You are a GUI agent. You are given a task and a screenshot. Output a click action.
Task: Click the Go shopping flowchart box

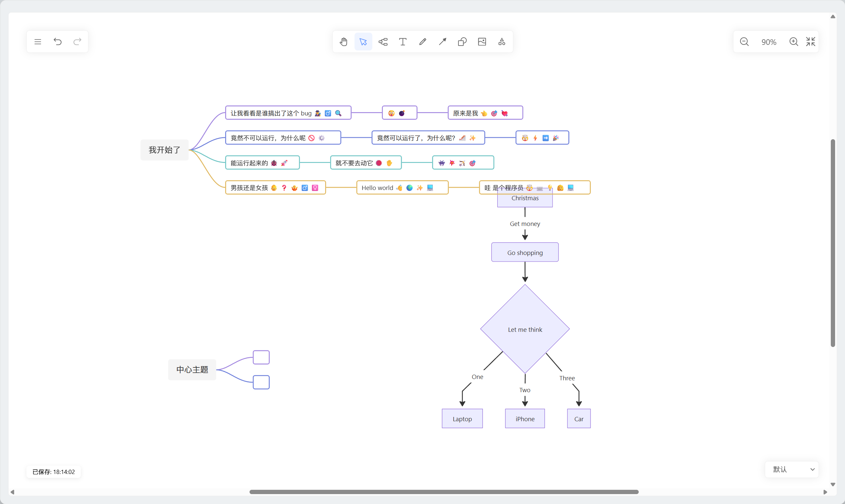pos(524,252)
